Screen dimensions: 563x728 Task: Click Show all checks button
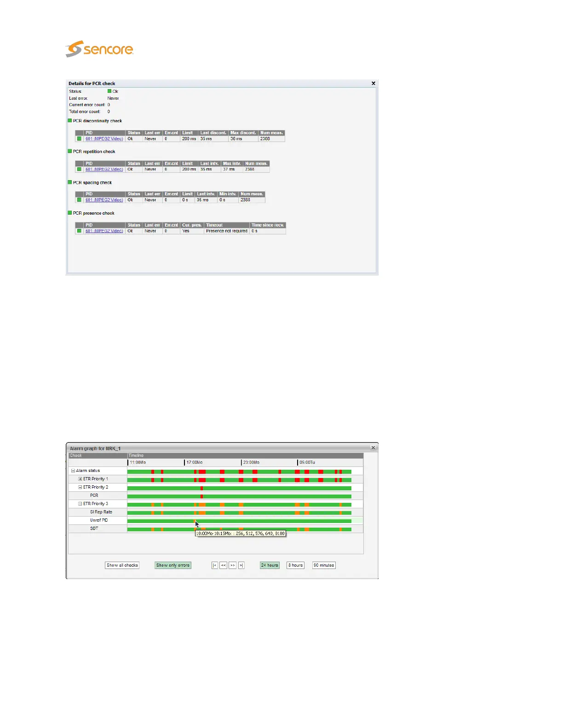coord(122,565)
